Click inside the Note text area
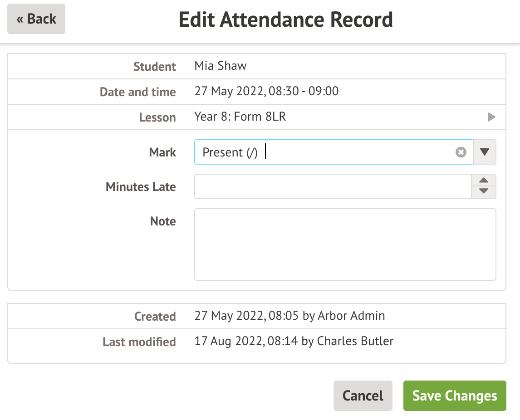Image resolution: width=520 pixels, height=420 pixels. click(x=345, y=244)
